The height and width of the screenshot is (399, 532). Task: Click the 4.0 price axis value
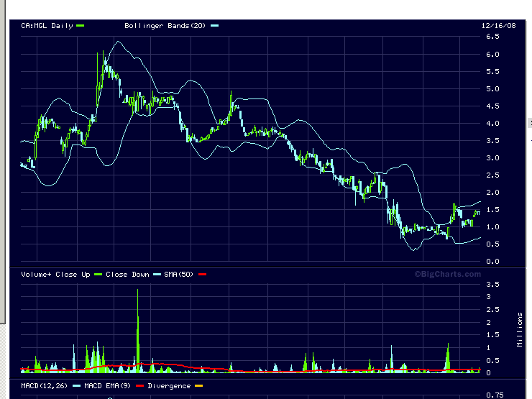click(492, 124)
